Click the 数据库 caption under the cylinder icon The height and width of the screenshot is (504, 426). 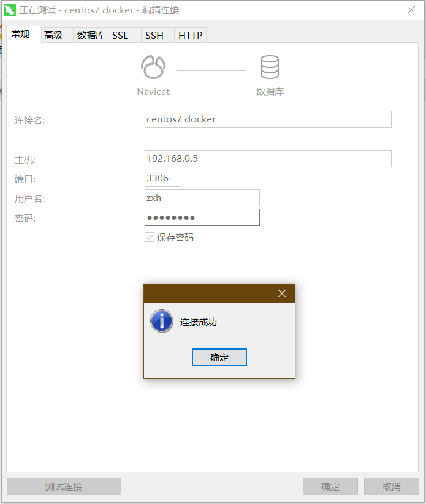coord(270,92)
